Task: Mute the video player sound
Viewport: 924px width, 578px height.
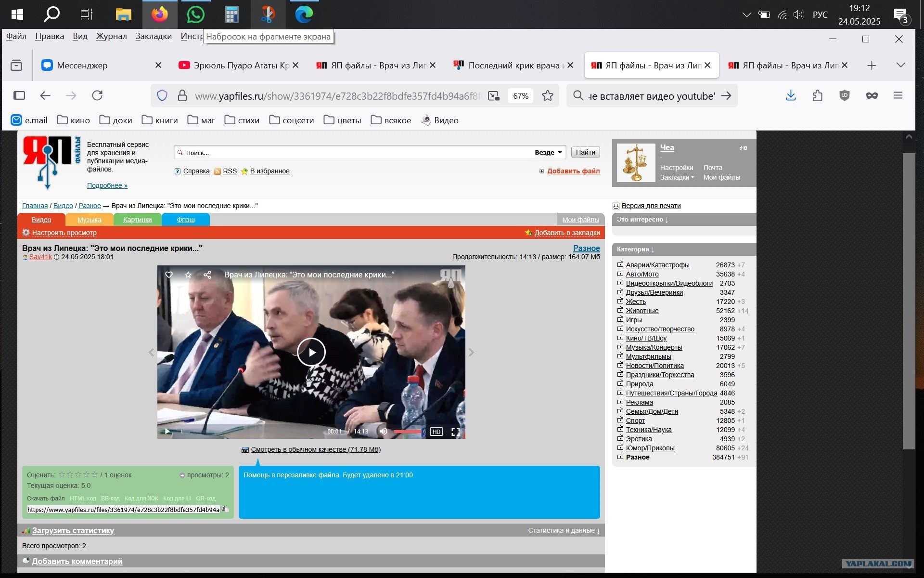Action: (x=383, y=431)
